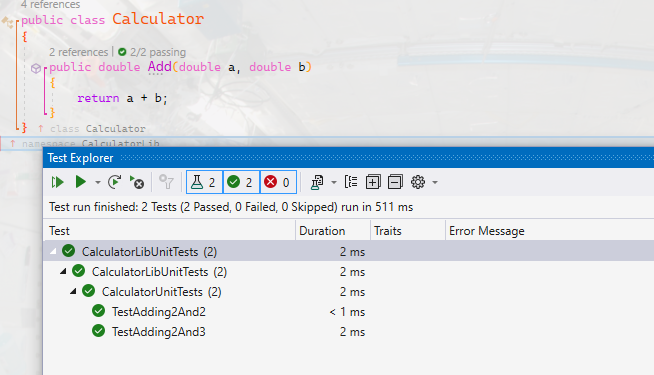Open Test Explorer settings gear
The image size is (654, 375).
click(x=418, y=182)
